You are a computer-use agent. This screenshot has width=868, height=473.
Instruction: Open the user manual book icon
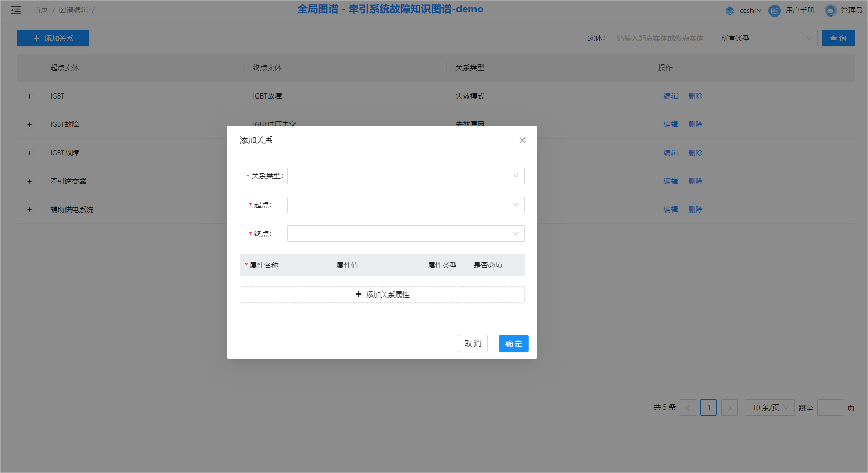(774, 10)
